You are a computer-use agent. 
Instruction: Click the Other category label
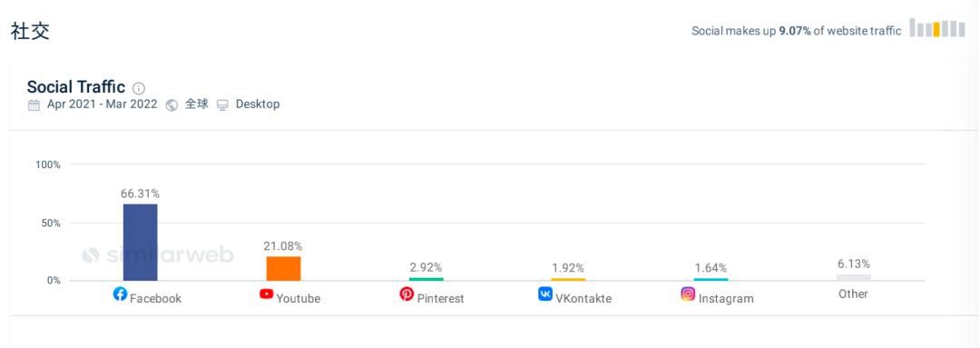point(854,293)
